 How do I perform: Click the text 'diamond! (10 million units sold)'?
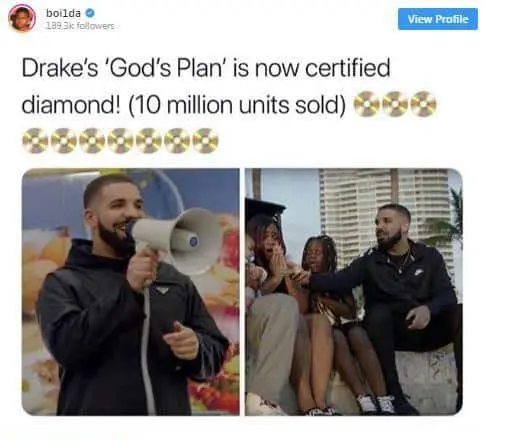pos(184,105)
